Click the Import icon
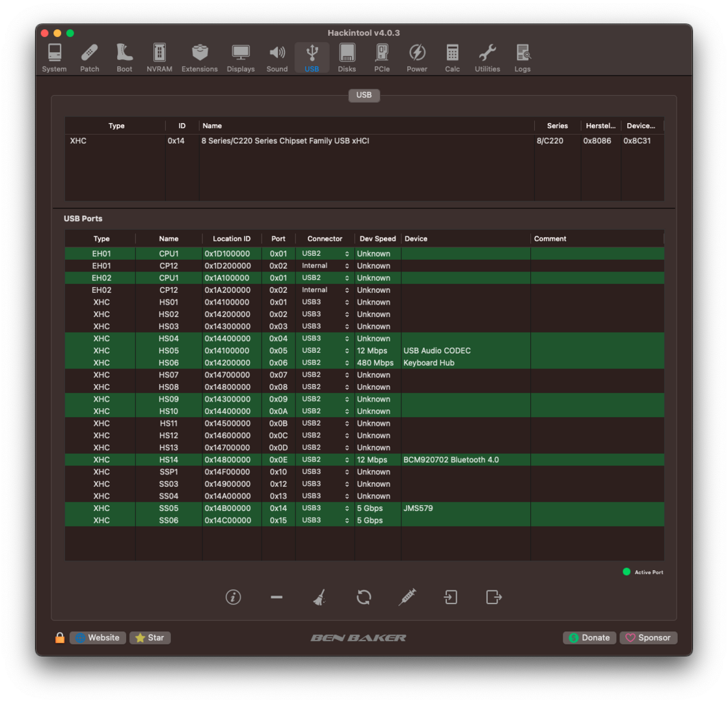This screenshot has height=703, width=728. point(450,597)
